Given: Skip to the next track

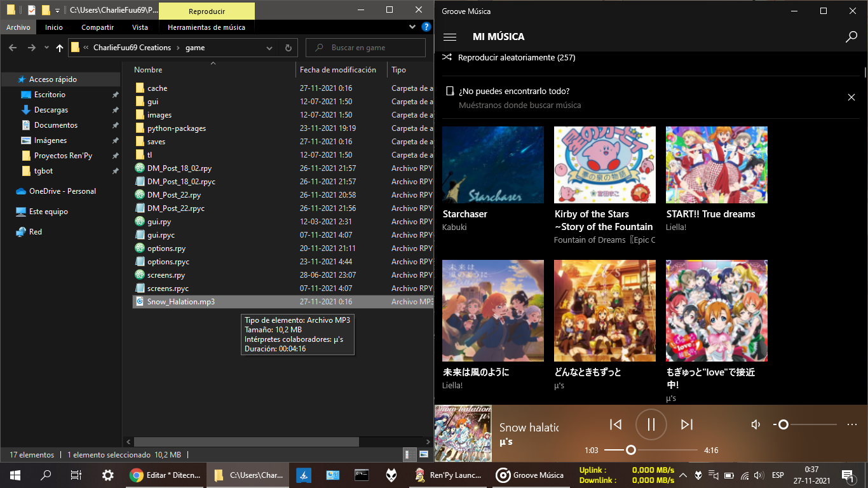Looking at the screenshot, I should click(x=686, y=424).
